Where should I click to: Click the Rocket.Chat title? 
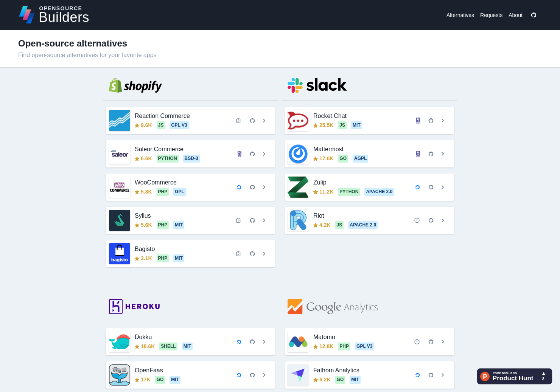(330, 116)
